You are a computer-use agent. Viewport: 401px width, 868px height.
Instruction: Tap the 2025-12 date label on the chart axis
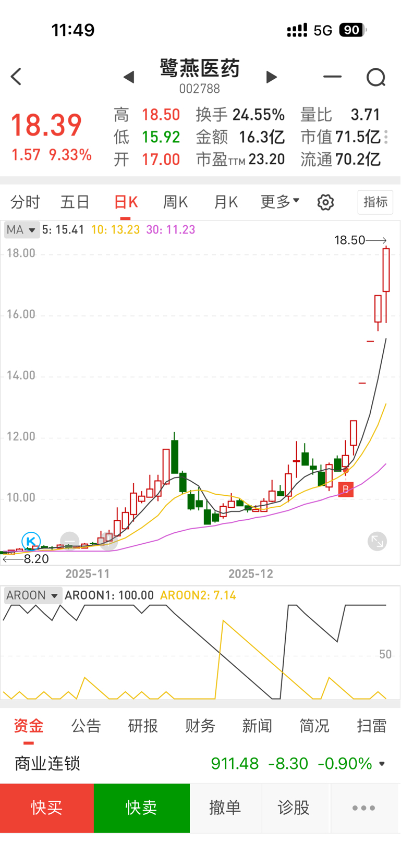tap(251, 574)
